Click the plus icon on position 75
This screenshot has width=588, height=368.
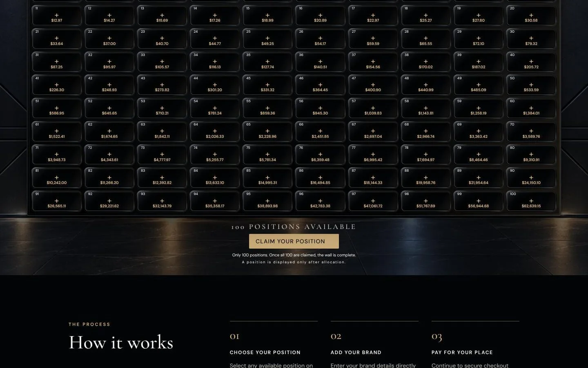[267, 155]
